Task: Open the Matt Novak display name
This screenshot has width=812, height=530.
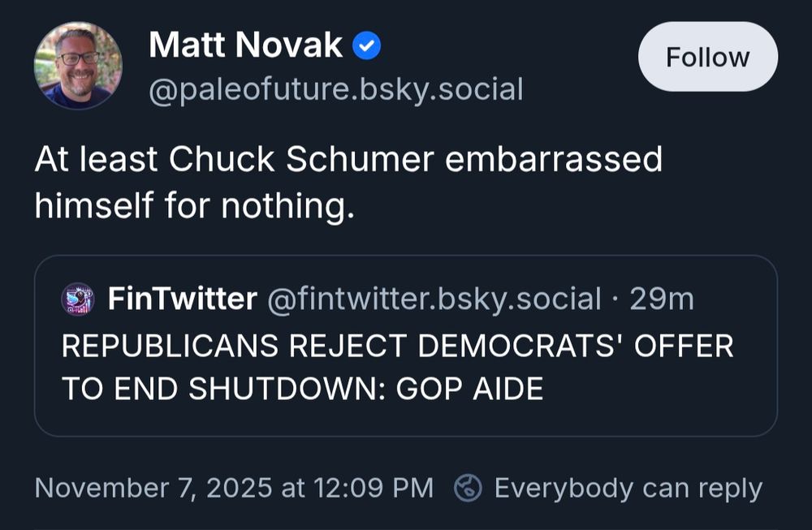Action: pos(245,46)
